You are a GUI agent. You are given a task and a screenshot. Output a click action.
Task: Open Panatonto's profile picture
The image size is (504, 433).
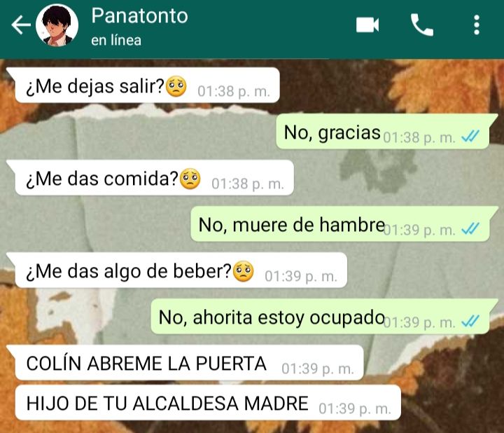[x=57, y=25]
